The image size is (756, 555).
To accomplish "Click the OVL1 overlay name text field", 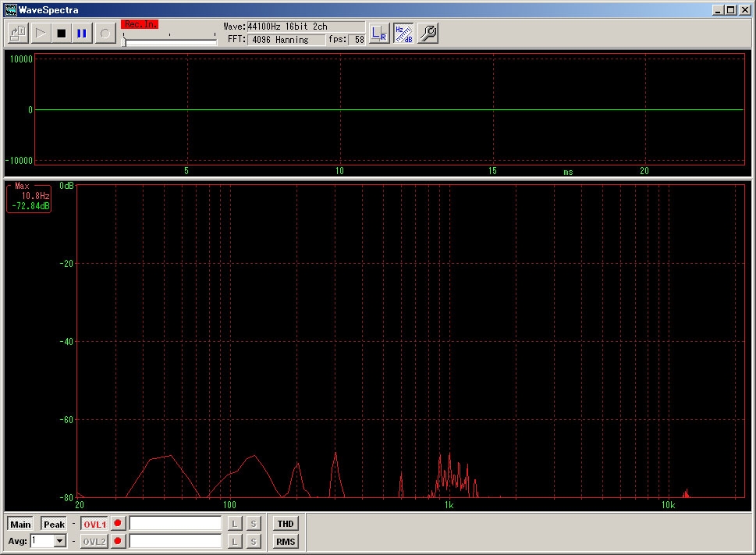I will 176,524.
